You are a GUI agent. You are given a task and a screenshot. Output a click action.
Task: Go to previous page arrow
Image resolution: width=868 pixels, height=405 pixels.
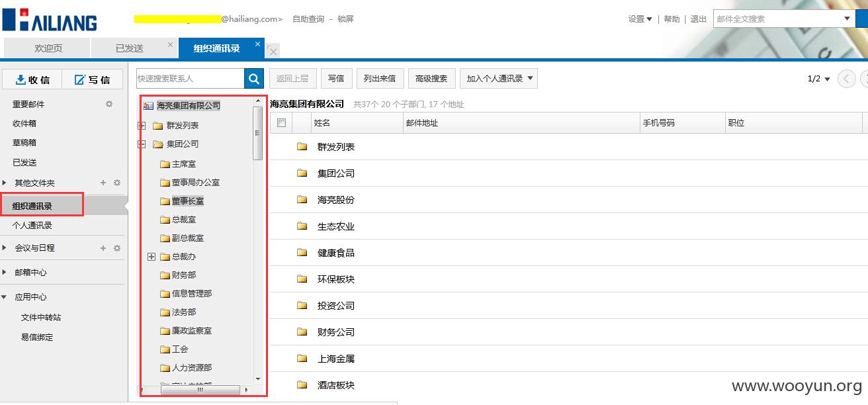(x=846, y=79)
